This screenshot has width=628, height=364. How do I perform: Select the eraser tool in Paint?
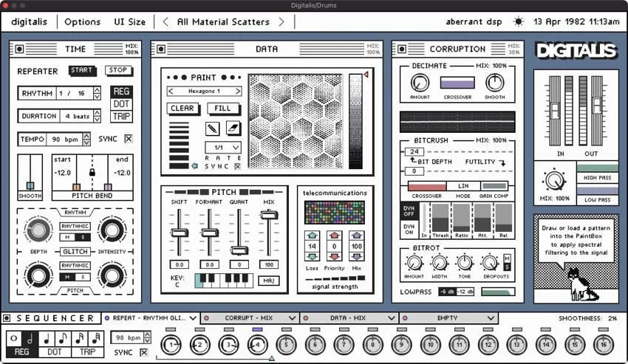pyautogui.click(x=233, y=128)
